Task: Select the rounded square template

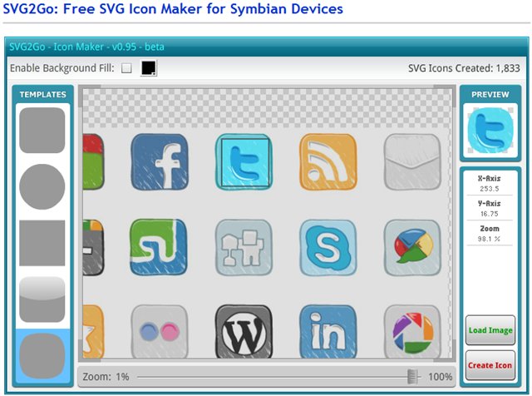Action: click(42, 131)
